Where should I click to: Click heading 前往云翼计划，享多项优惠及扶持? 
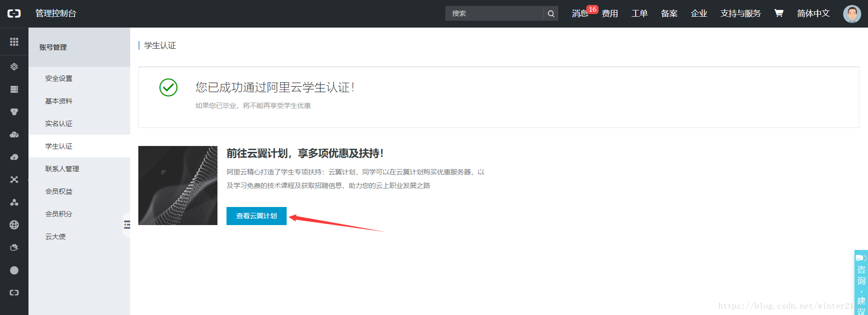tap(305, 154)
